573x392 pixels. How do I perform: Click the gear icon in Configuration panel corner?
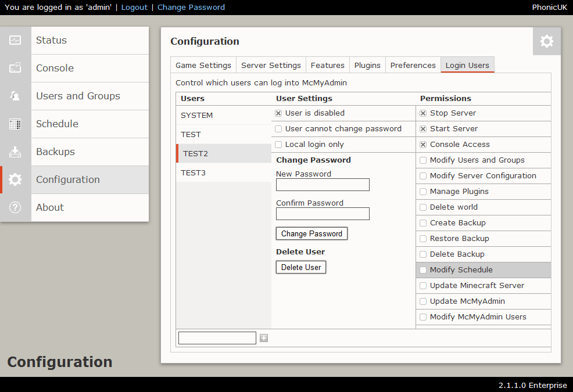(547, 41)
